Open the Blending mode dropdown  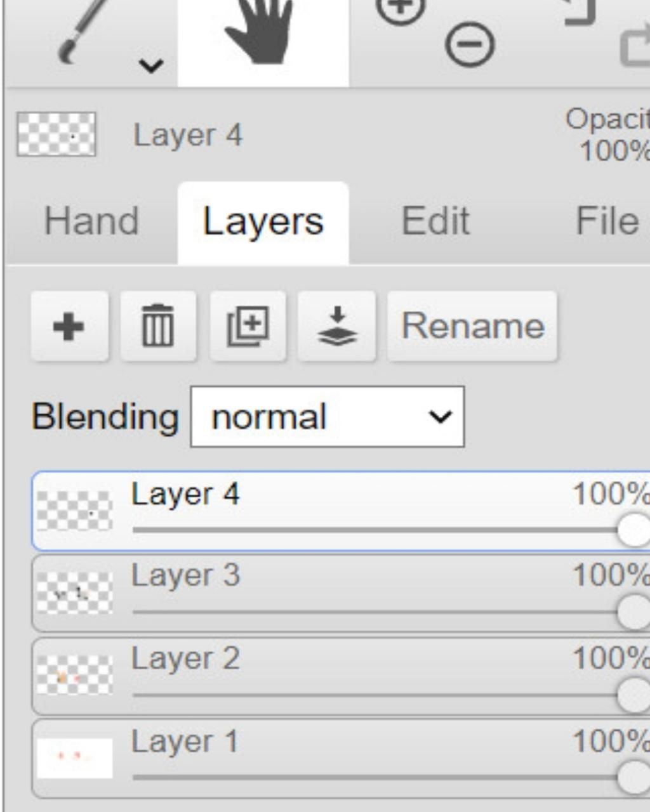click(328, 417)
